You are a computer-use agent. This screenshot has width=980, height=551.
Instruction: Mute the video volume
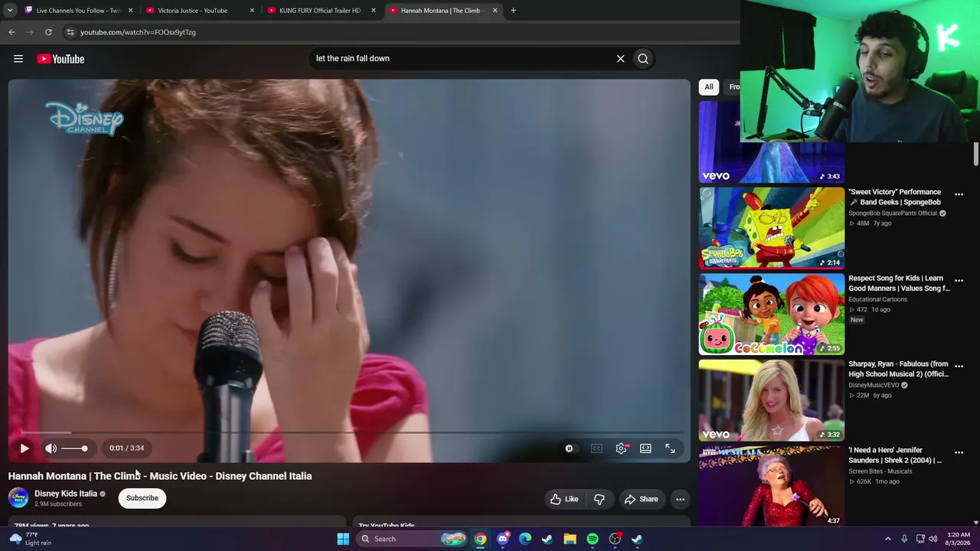51,448
